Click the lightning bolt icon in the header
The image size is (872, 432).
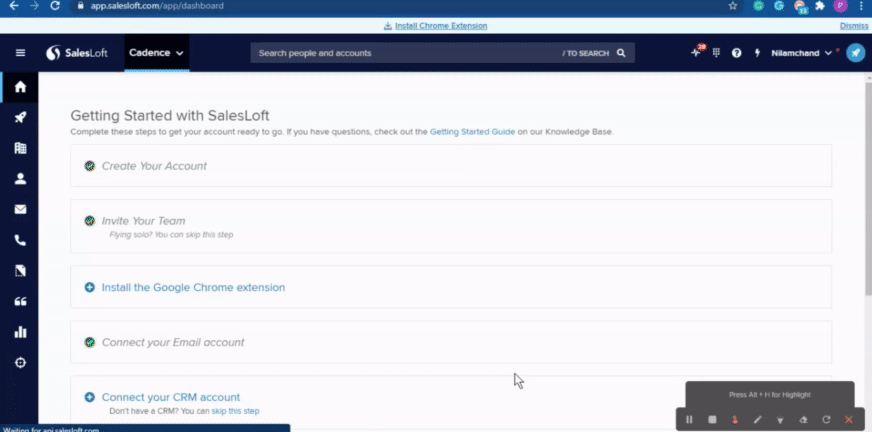(757, 53)
